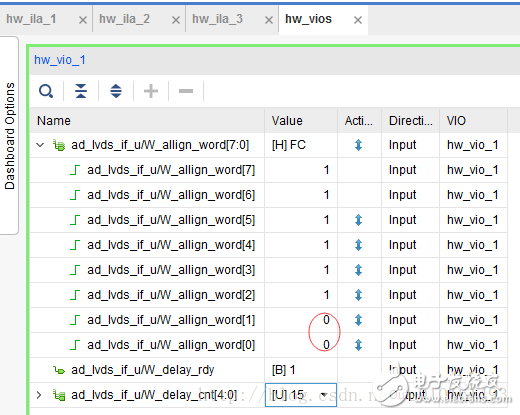520x415 pixels.
Task: Click signal icon of W_allign_word[4]
Action: [75, 245]
